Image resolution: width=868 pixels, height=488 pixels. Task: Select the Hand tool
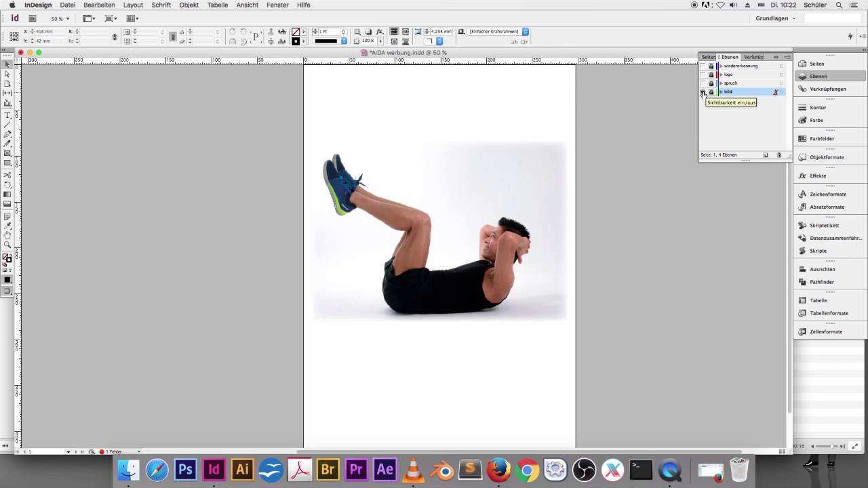click(x=7, y=235)
